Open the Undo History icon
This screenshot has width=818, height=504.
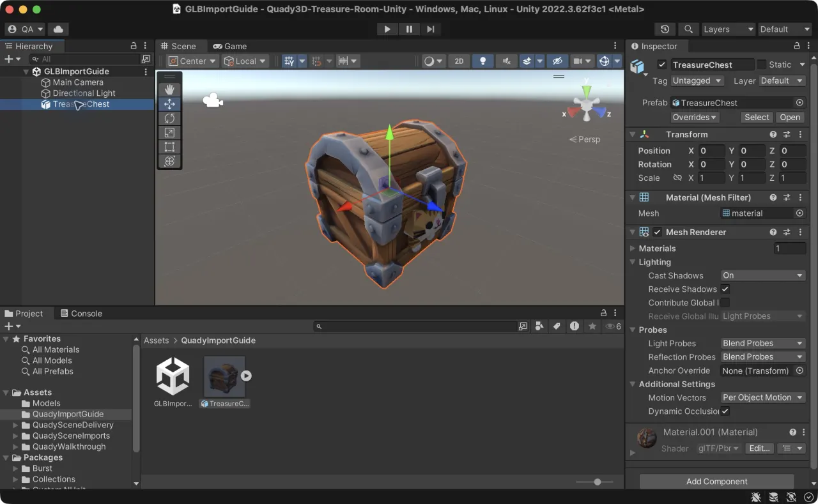pyautogui.click(x=665, y=29)
